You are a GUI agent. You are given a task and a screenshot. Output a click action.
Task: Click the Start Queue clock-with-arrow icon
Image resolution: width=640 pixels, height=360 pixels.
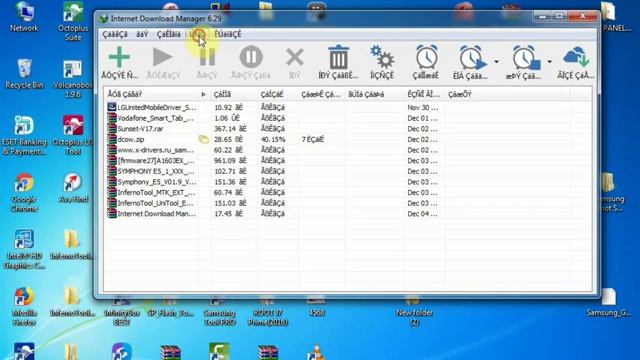[x=472, y=58]
